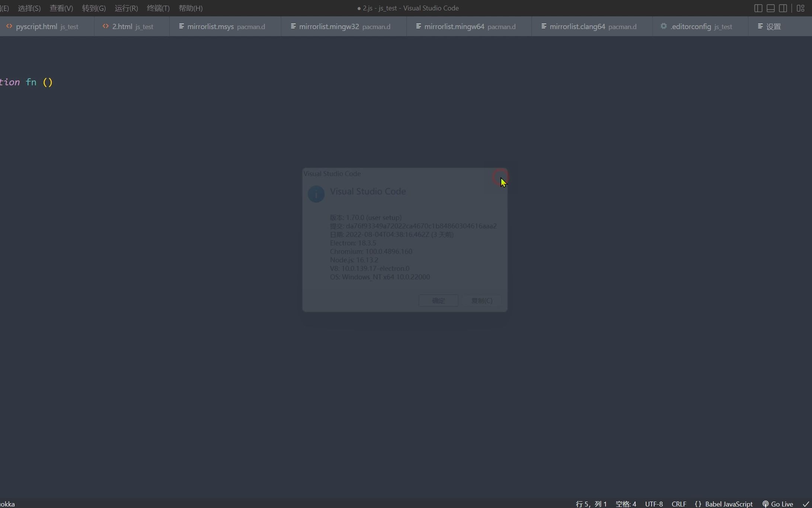Switch to 2.html tab
The width and height of the screenshot is (812, 508).
(x=132, y=26)
